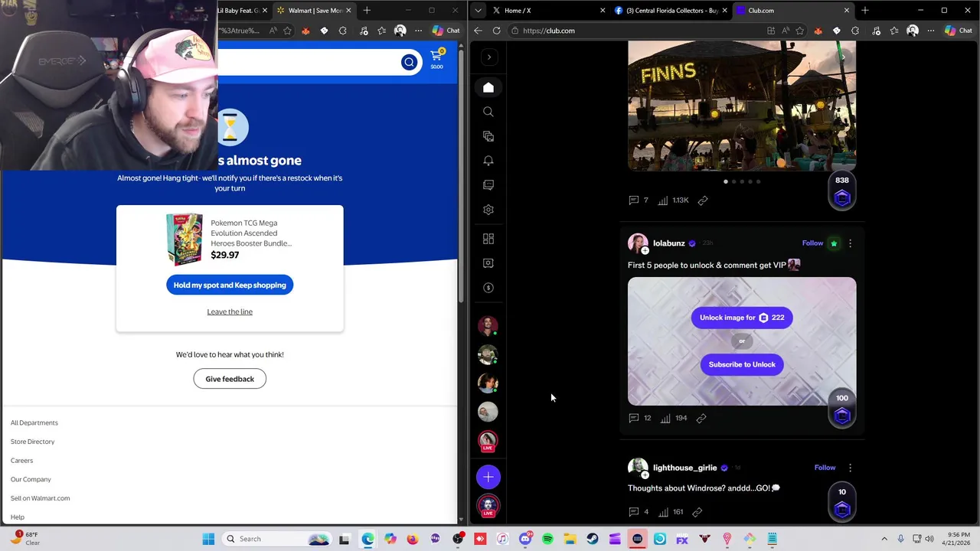Screen dimensions: 980x551
Task: Switch to Home / X tab
Action: point(547,11)
